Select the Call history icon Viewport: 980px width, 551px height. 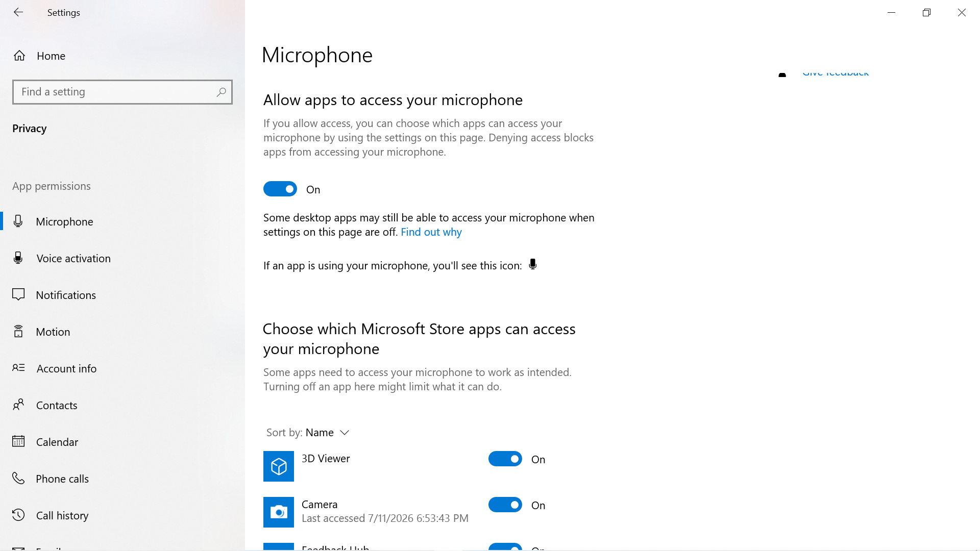pos(18,515)
